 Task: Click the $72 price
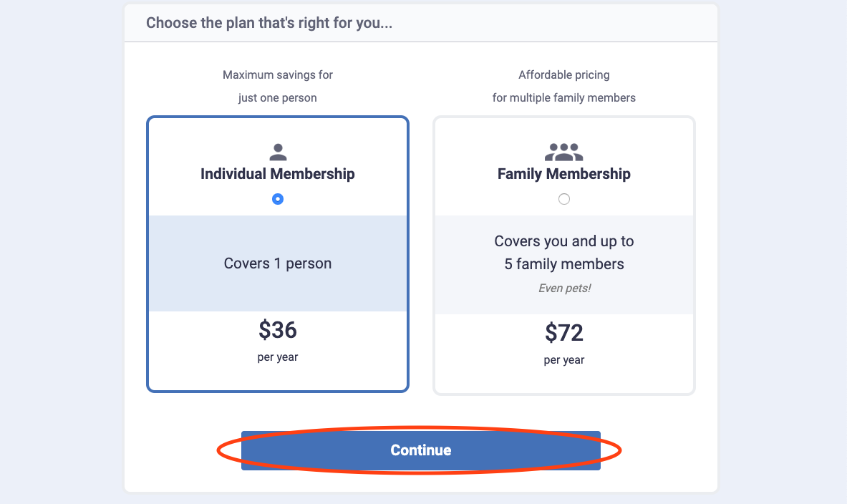[564, 333]
